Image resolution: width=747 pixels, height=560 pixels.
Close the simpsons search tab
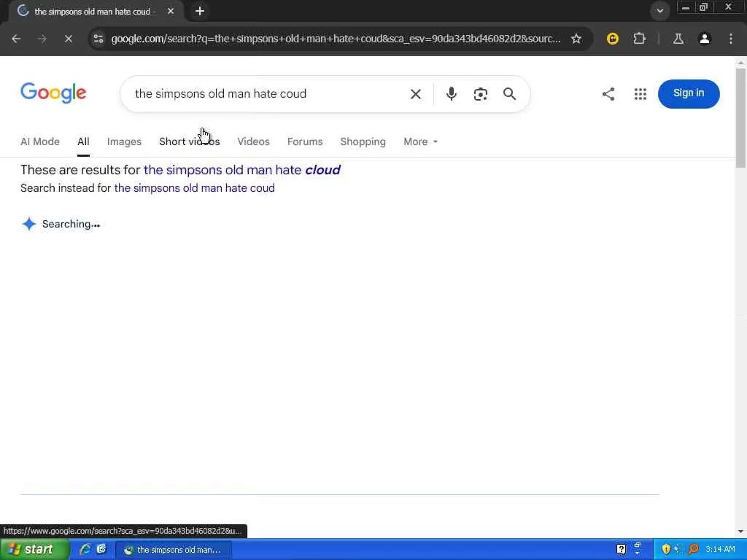[x=171, y=11]
